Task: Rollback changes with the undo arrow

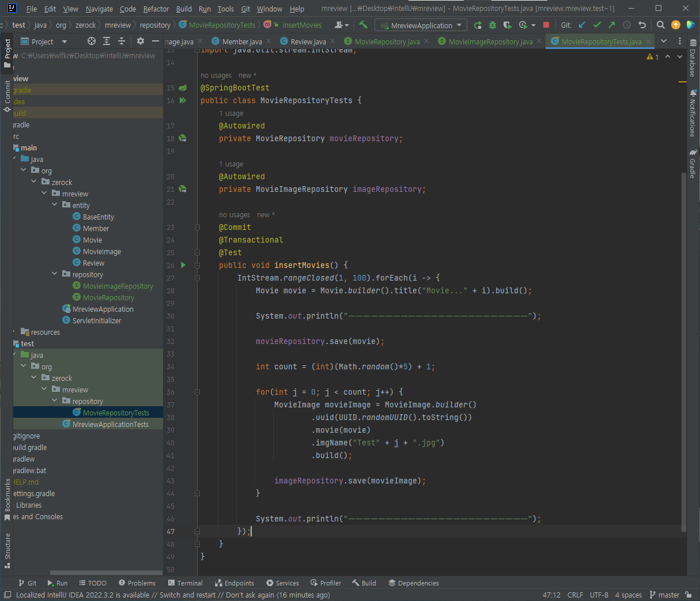Action: click(x=642, y=25)
